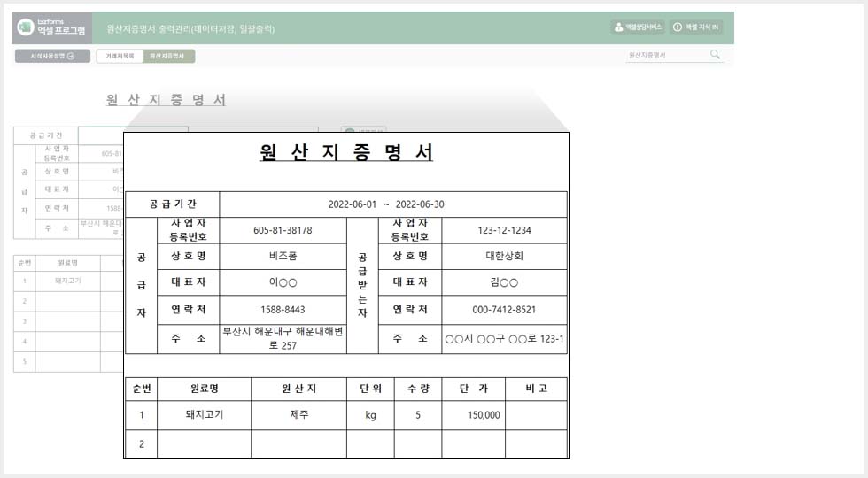Click the 단위 column header
868x478 pixels.
tap(370, 389)
